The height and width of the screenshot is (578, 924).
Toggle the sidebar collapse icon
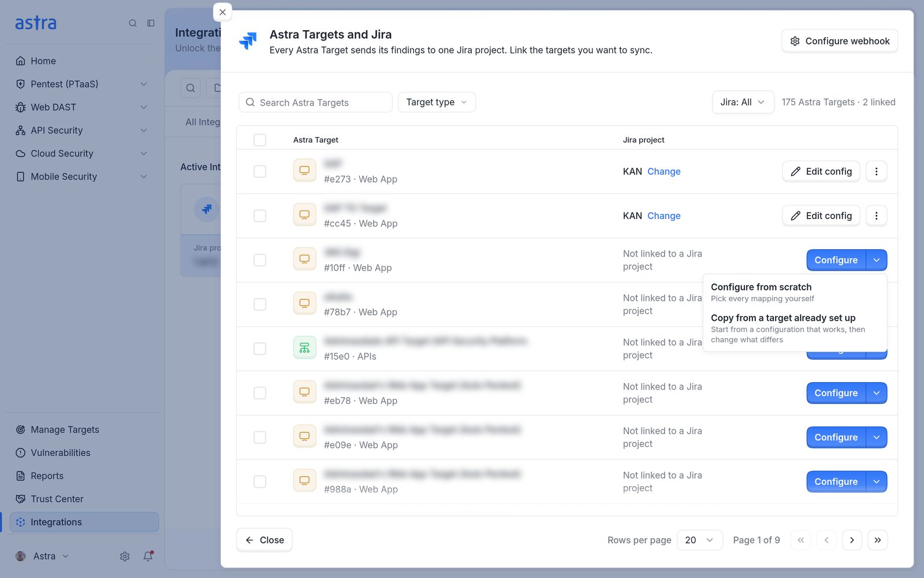click(151, 23)
